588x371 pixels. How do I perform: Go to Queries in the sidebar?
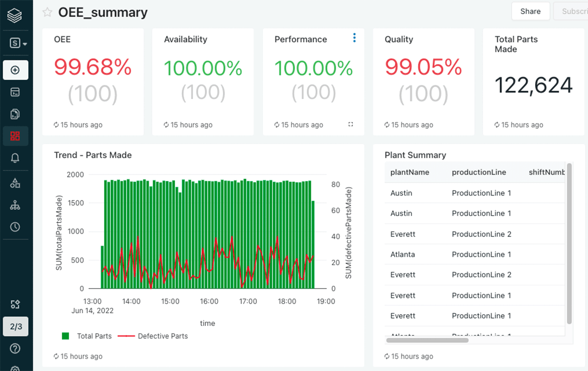[x=15, y=114]
